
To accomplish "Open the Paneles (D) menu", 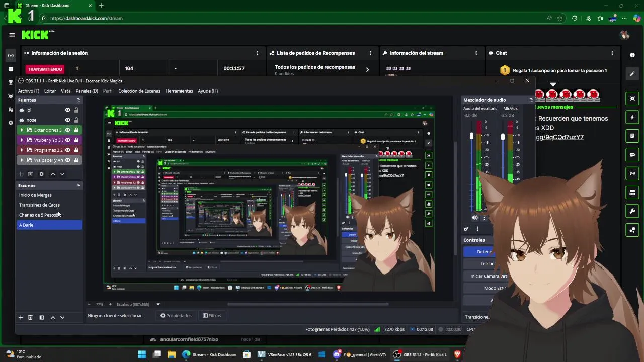I will click(87, 91).
